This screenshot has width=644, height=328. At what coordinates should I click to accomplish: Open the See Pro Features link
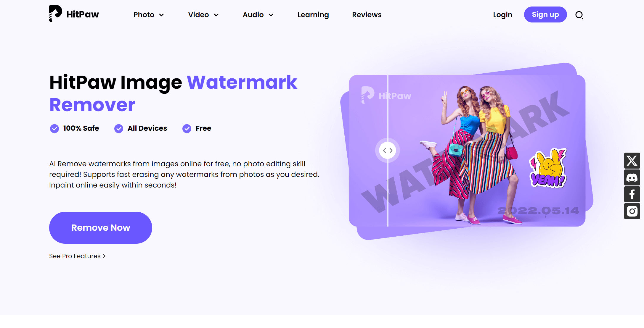pos(77,256)
